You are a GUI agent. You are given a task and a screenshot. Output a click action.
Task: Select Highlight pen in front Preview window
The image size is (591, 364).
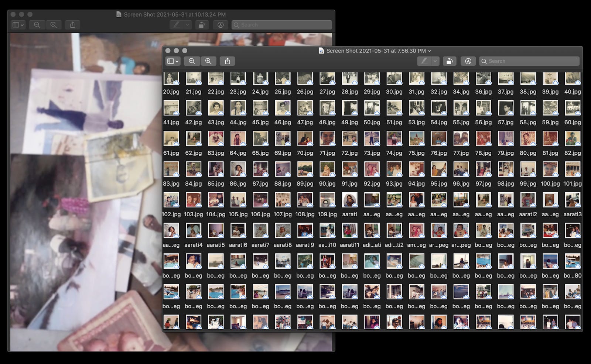click(x=424, y=61)
